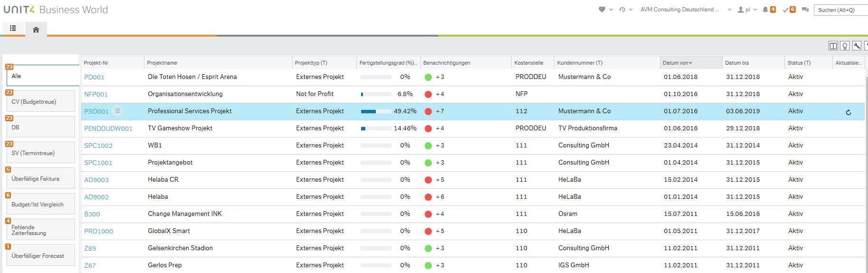Select the Überfällige Faktura filter tab

[x=40, y=179]
